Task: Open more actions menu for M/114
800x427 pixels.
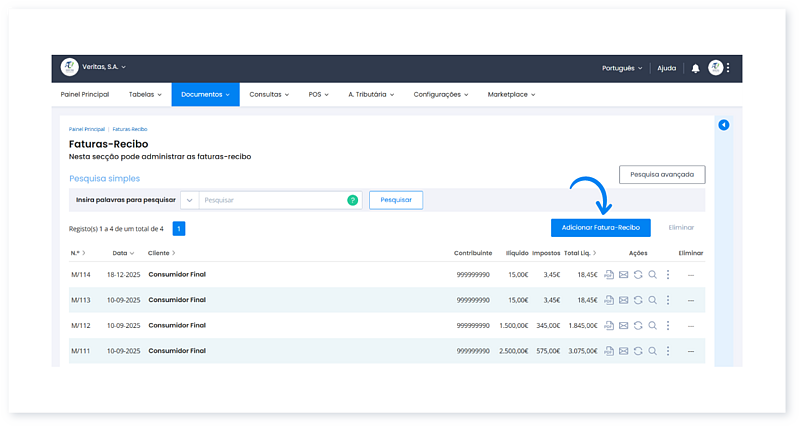Action: (x=667, y=274)
